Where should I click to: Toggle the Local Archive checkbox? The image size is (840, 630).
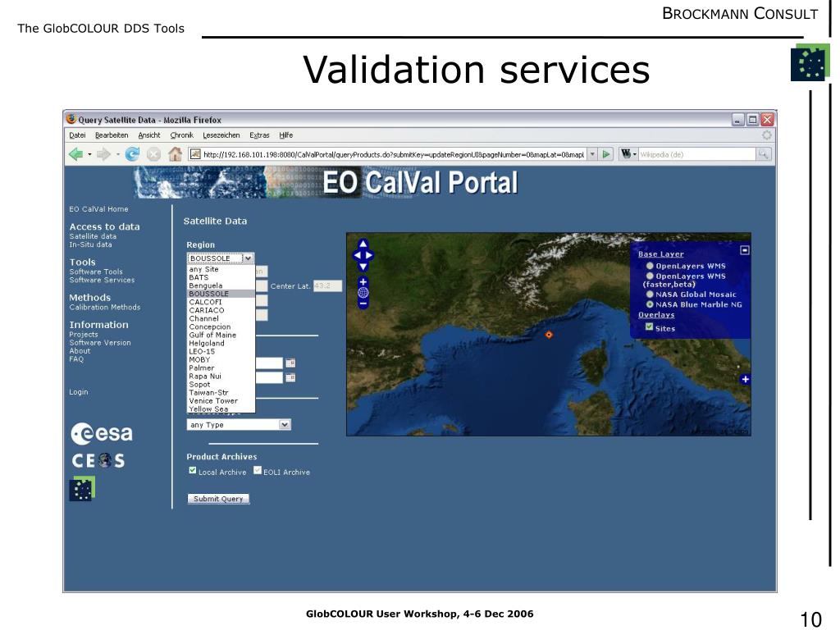193,470
